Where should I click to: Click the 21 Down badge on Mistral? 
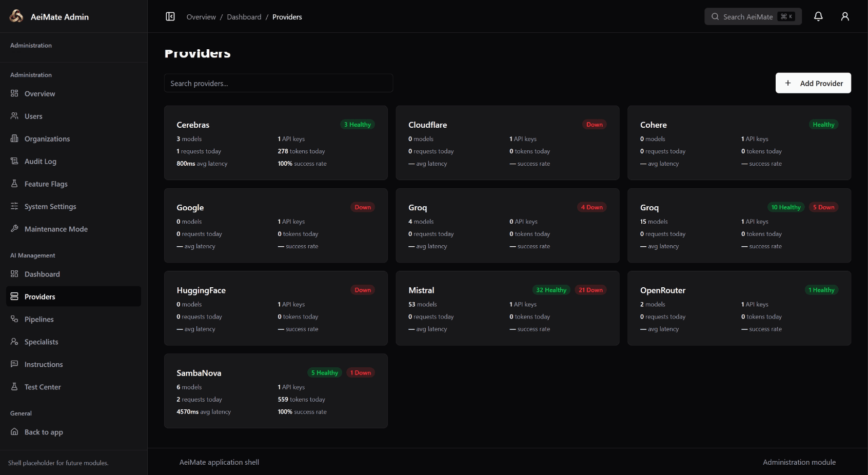[x=590, y=290]
